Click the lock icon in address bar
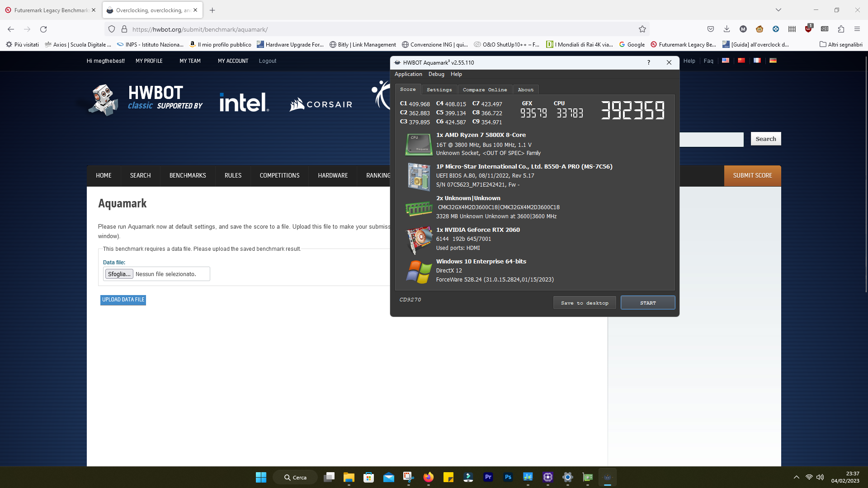This screenshot has width=868, height=488. coord(124,29)
